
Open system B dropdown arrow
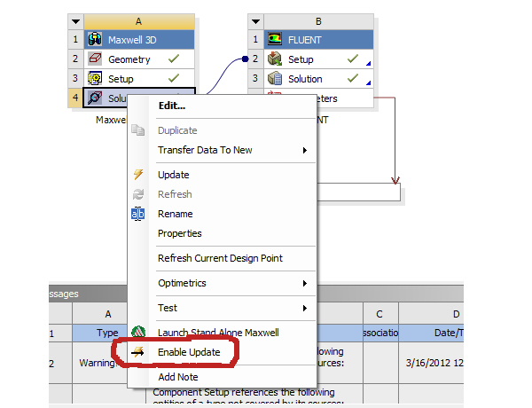click(x=256, y=21)
